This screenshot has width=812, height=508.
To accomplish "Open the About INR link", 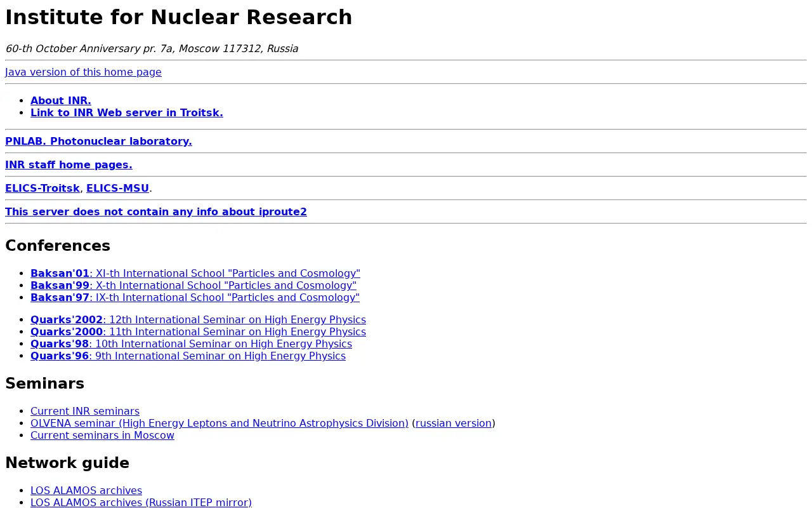I will click(61, 100).
